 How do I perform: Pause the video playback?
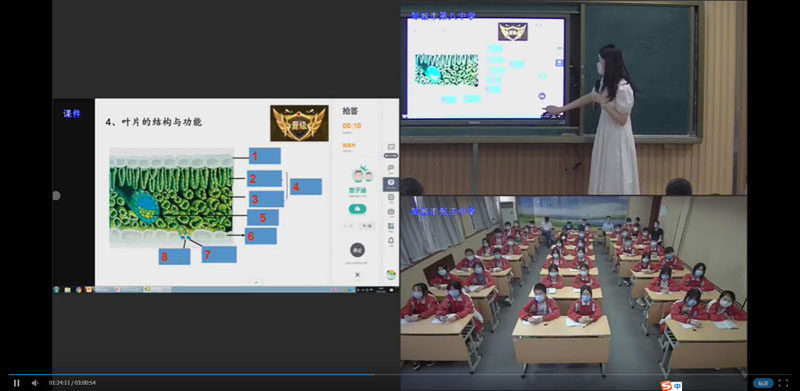[16, 383]
